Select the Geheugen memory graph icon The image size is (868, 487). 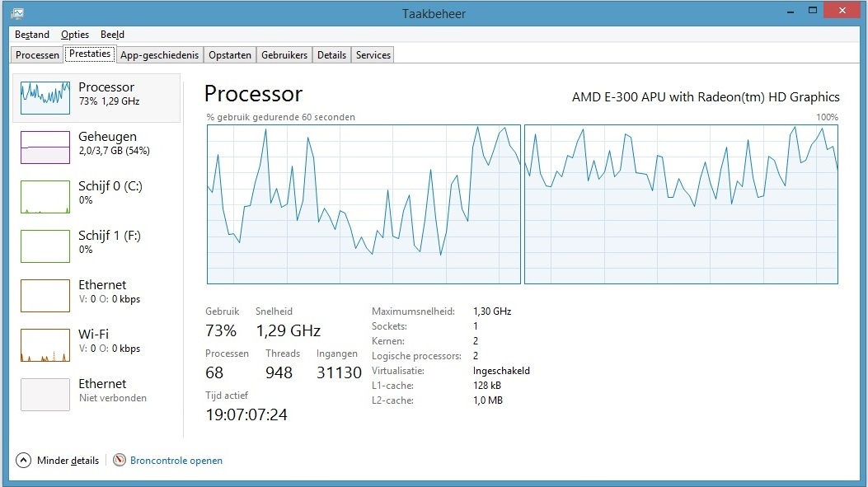pyautogui.click(x=45, y=148)
